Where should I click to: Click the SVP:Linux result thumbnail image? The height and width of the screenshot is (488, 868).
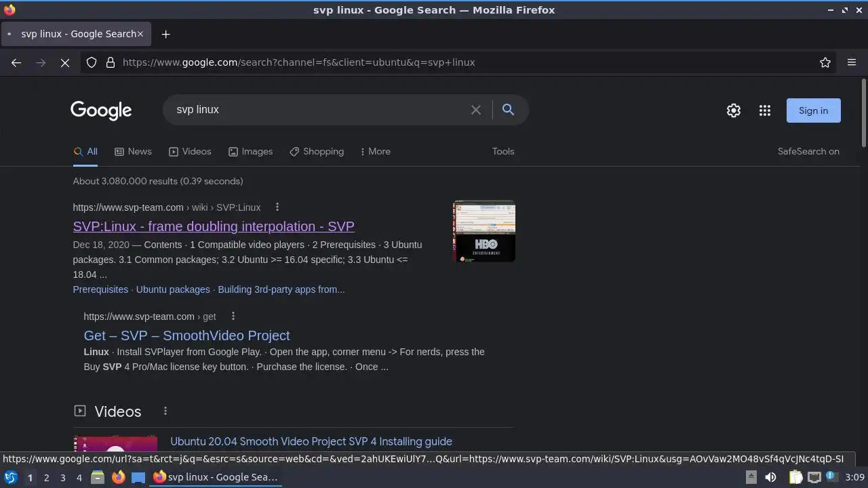484,231
